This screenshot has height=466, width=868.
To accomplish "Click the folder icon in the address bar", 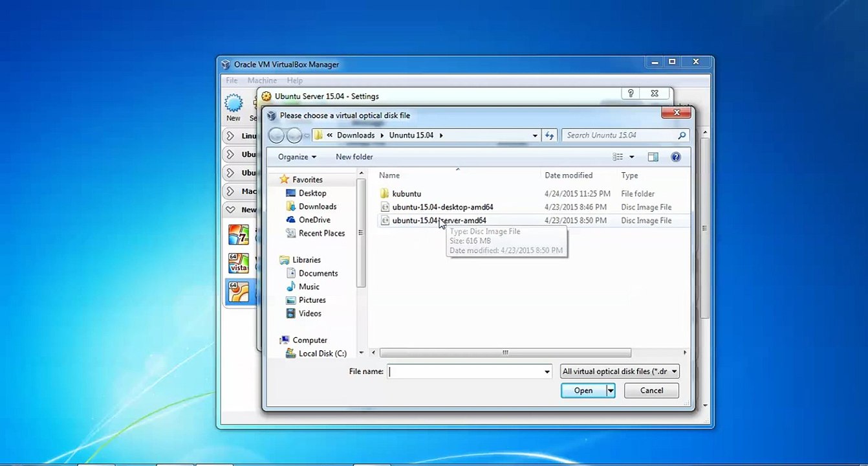I will [318, 135].
